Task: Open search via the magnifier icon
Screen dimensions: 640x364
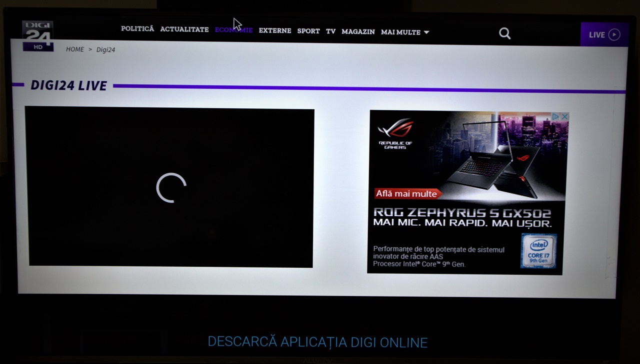Action: point(504,33)
